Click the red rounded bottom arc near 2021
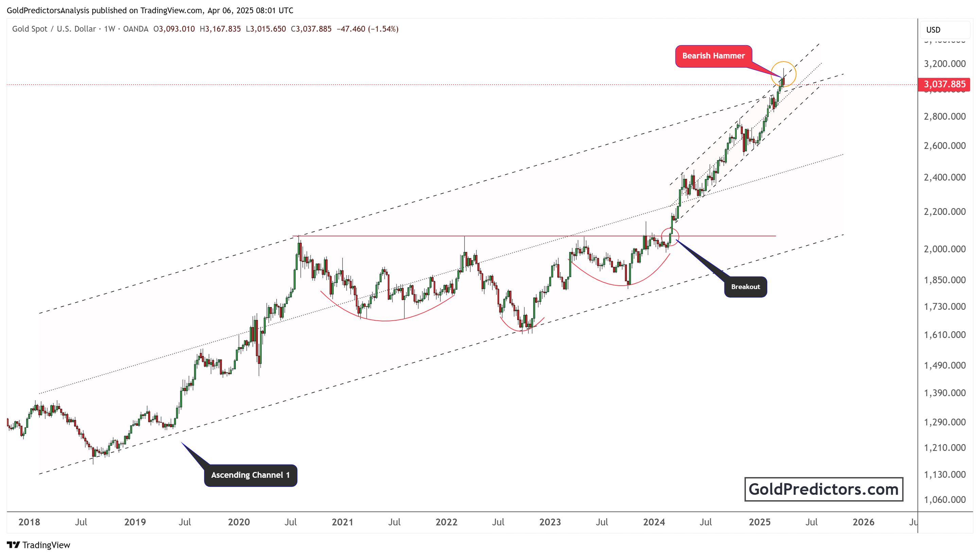 (x=387, y=306)
